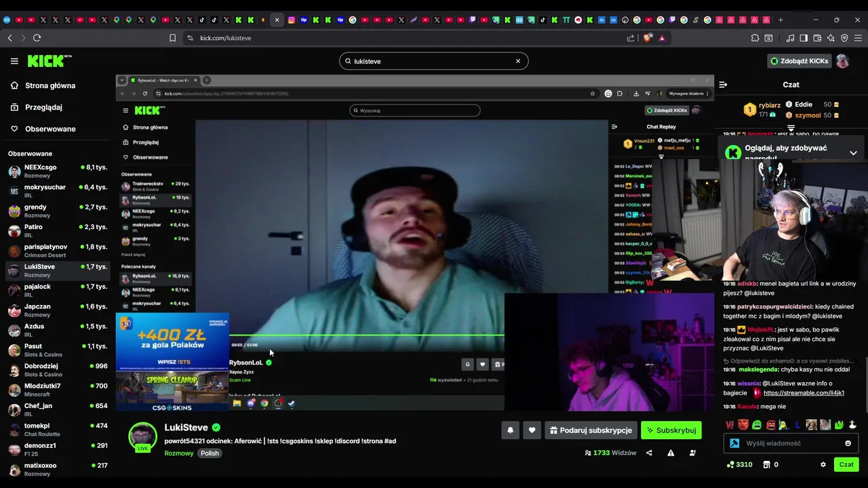Open the user profile avatar menu
The height and width of the screenshot is (488, 868).
(x=843, y=61)
